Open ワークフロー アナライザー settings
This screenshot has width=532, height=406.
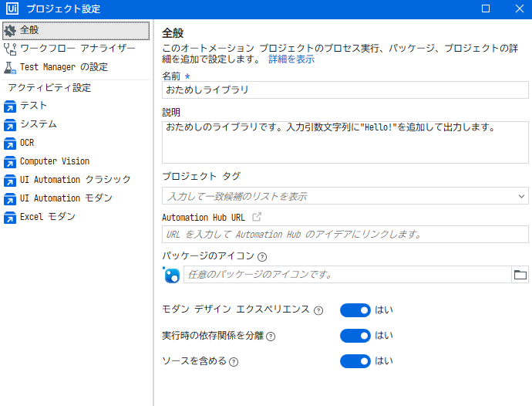(x=76, y=49)
